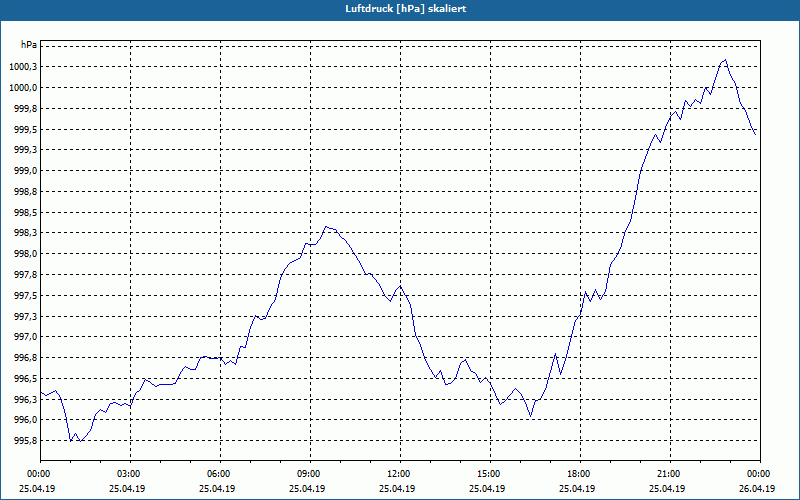Viewport: 800px width, 500px height.
Task: Select the 998,5 axis label
Action: click(27, 212)
